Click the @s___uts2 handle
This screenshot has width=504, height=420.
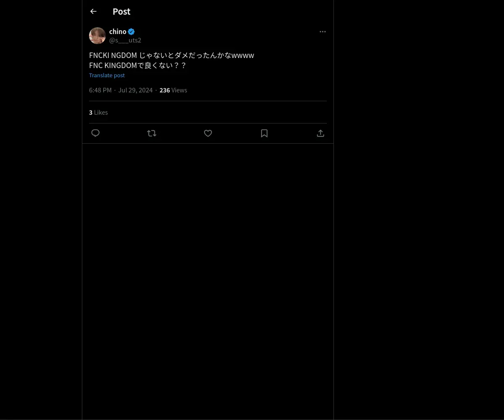pyautogui.click(x=125, y=40)
